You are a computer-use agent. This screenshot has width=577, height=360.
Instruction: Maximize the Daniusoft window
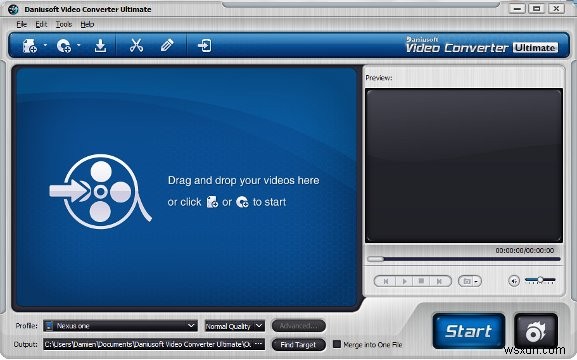[x=537, y=9]
